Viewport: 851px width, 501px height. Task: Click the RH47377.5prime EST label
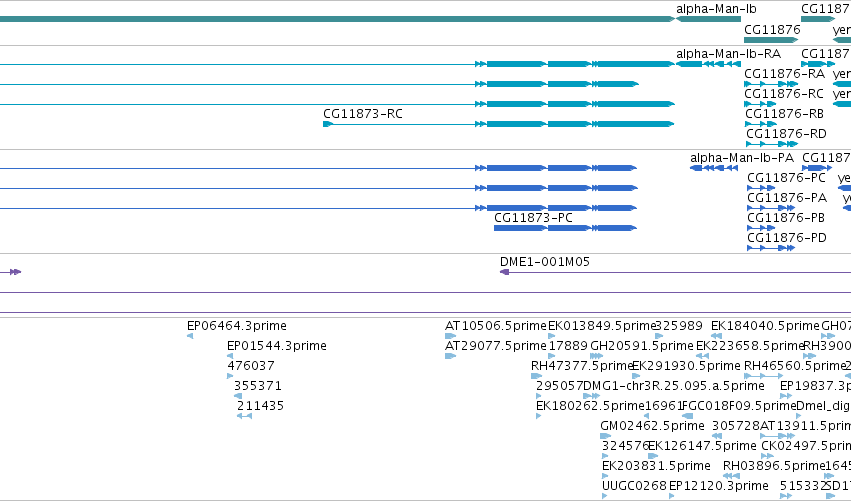(x=582, y=366)
